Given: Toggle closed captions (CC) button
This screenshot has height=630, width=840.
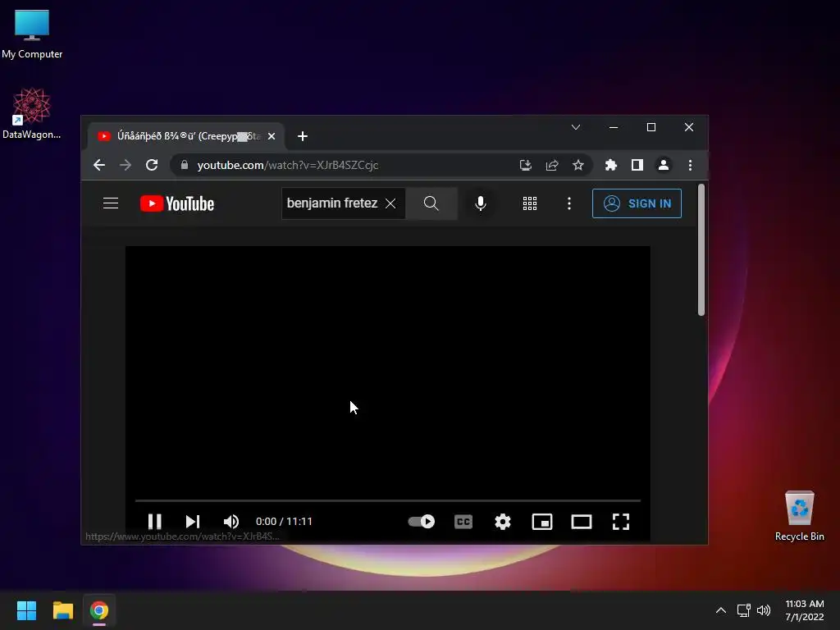Looking at the screenshot, I should pyautogui.click(x=463, y=521).
